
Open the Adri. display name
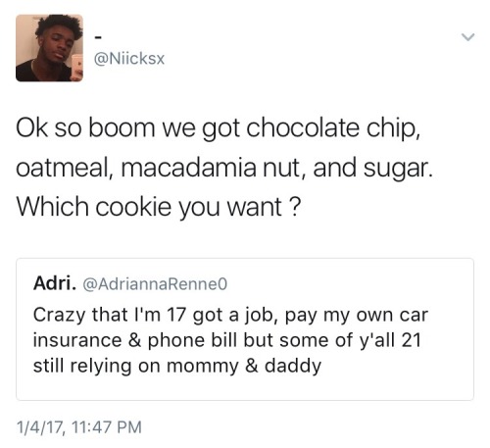pyautogui.click(x=55, y=283)
